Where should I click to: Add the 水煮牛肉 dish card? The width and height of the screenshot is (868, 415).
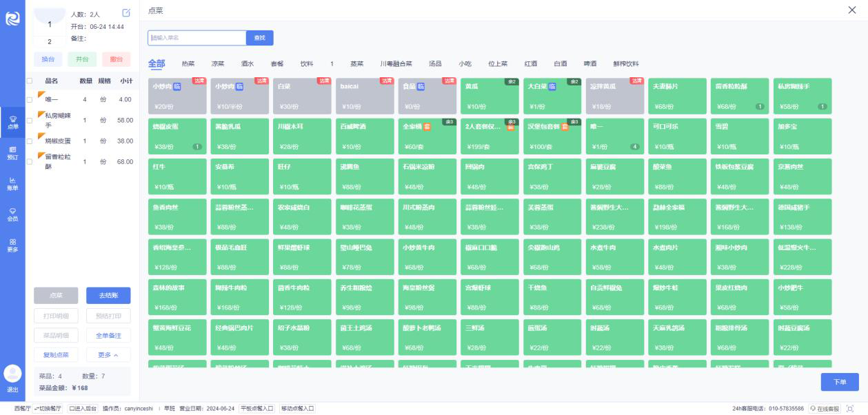point(615,256)
